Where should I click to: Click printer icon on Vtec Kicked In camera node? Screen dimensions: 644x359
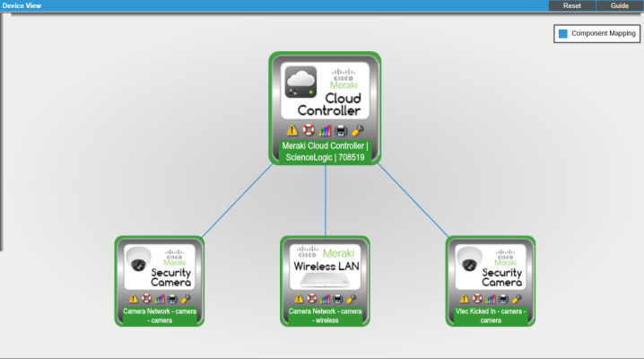pyautogui.click(x=503, y=299)
